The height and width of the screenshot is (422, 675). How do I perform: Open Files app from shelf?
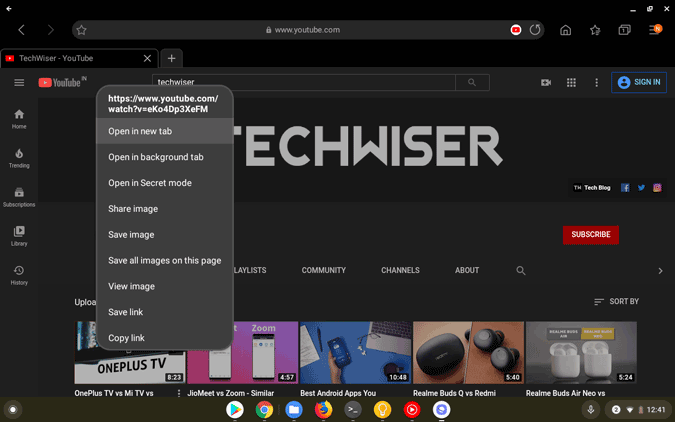point(294,410)
